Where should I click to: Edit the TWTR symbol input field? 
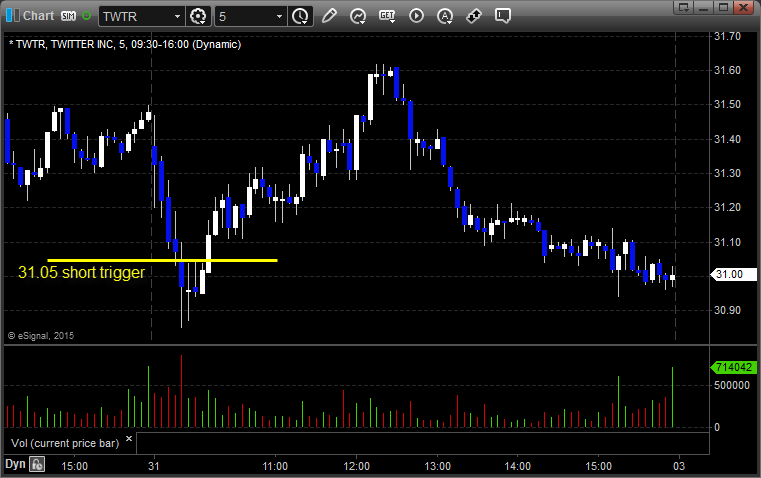pos(136,16)
